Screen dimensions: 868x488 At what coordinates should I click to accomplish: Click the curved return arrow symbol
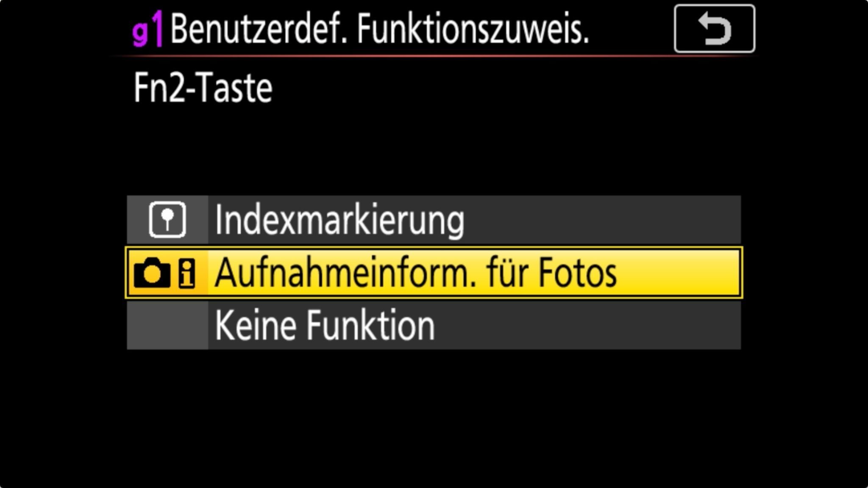[715, 28]
